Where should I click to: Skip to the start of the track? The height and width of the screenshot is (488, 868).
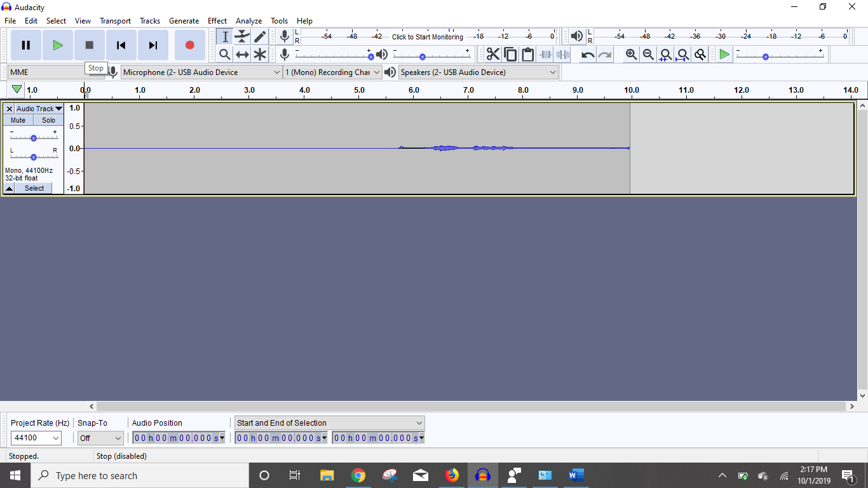[x=121, y=45]
